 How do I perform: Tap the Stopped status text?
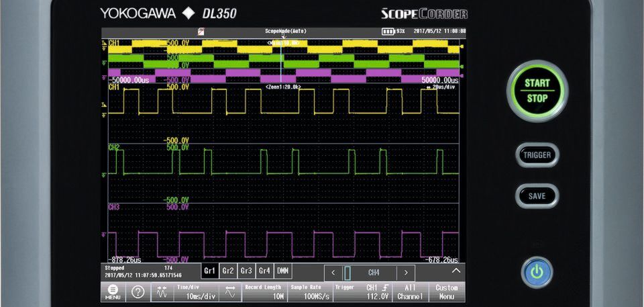[x=114, y=268]
